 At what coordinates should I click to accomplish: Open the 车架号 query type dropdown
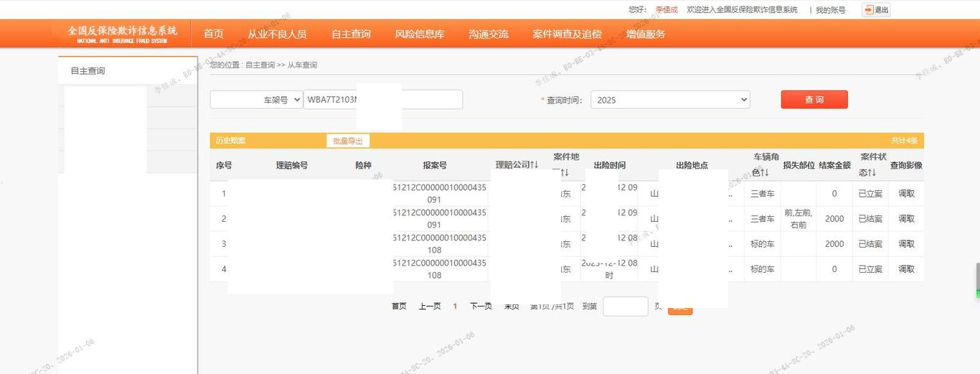pos(256,100)
